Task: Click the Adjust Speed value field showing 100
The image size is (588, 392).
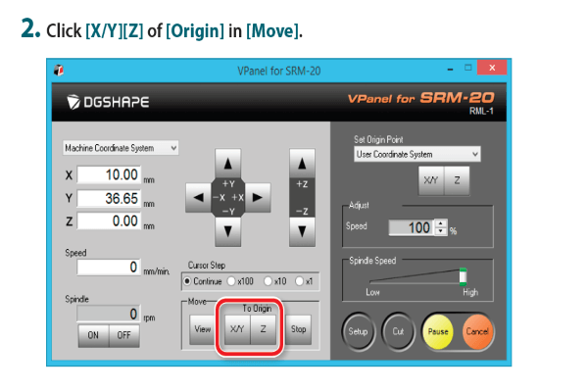Action: pos(412,227)
